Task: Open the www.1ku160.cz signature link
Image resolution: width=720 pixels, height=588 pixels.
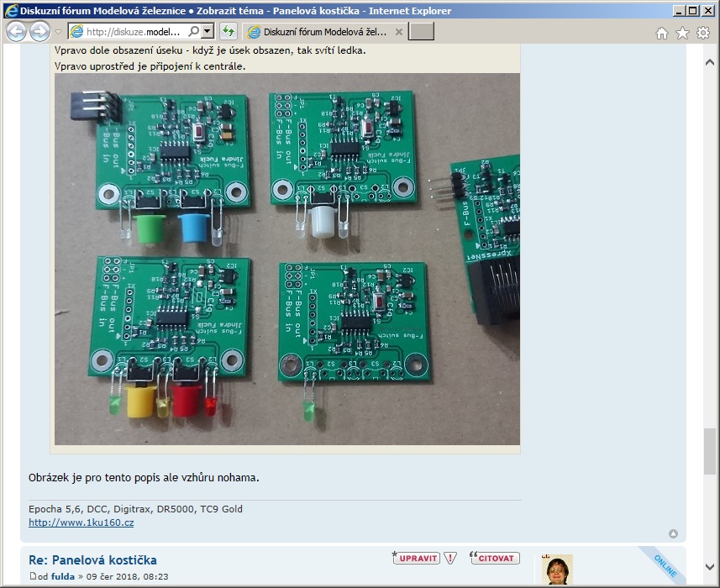Action: click(81, 522)
